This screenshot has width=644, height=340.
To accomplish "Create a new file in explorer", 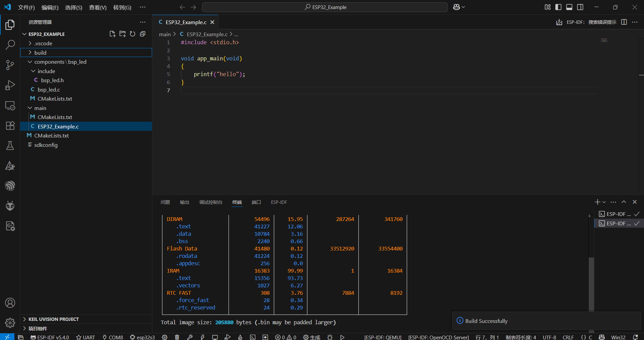I will (x=112, y=34).
